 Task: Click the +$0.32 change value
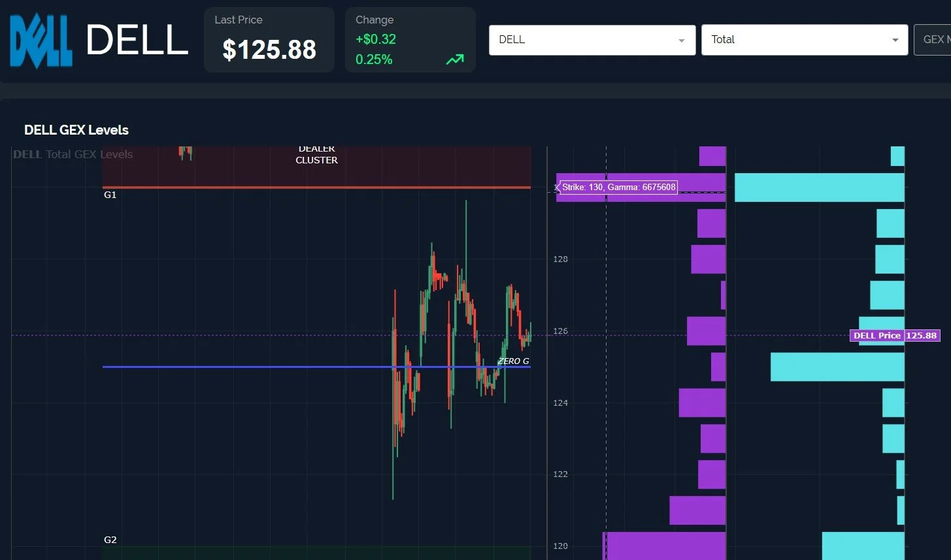click(376, 39)
